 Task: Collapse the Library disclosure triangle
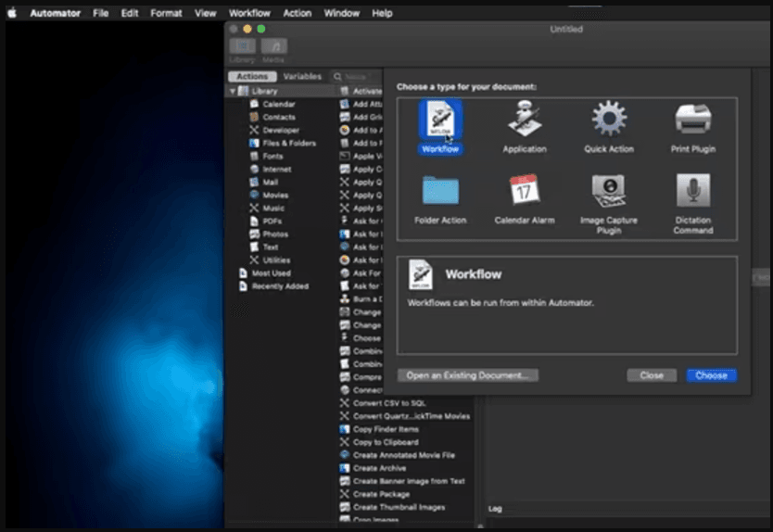233,91
